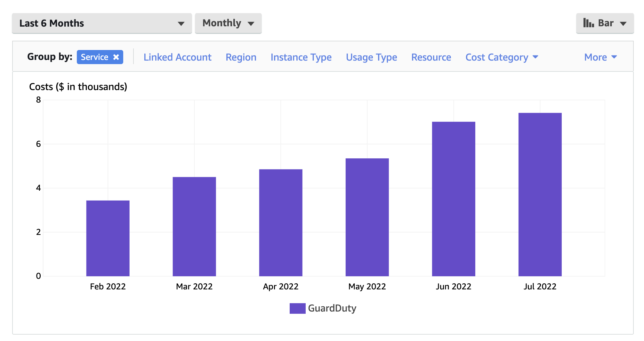Group results by Region

point(241,57)
